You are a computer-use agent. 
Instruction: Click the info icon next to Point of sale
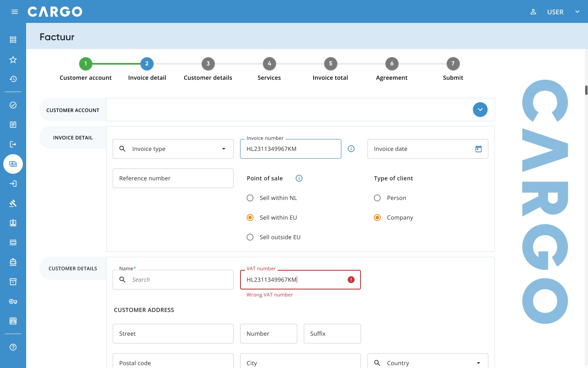click(x=299, y=178)
